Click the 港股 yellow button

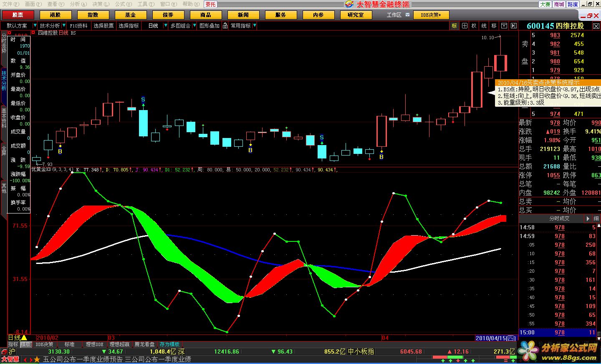coord(55,15)
